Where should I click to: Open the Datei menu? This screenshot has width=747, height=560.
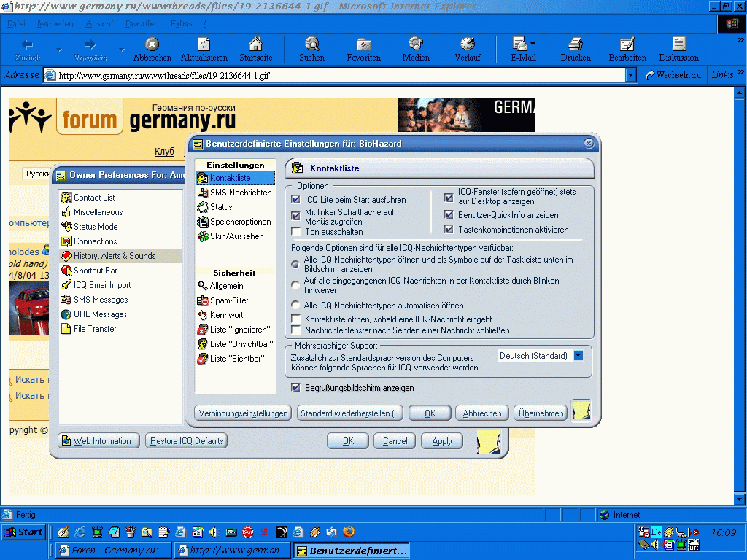tap(16, 23)
